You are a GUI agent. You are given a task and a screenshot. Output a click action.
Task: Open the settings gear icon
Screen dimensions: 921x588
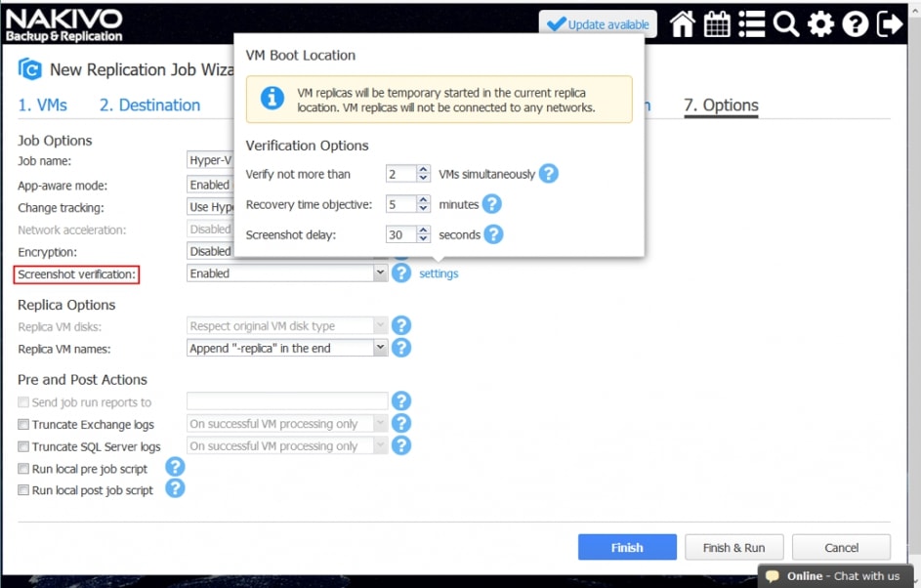(x=820, y=24)
